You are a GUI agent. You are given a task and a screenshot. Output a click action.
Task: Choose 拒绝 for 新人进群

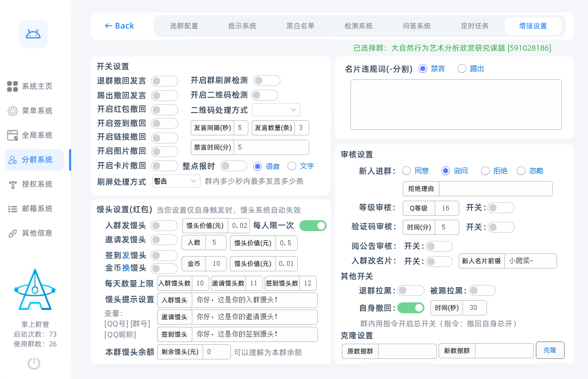[485, 171]
